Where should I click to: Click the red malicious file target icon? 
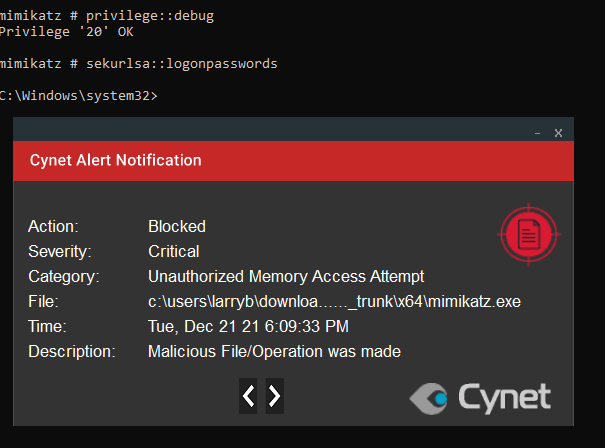point(529,234)
